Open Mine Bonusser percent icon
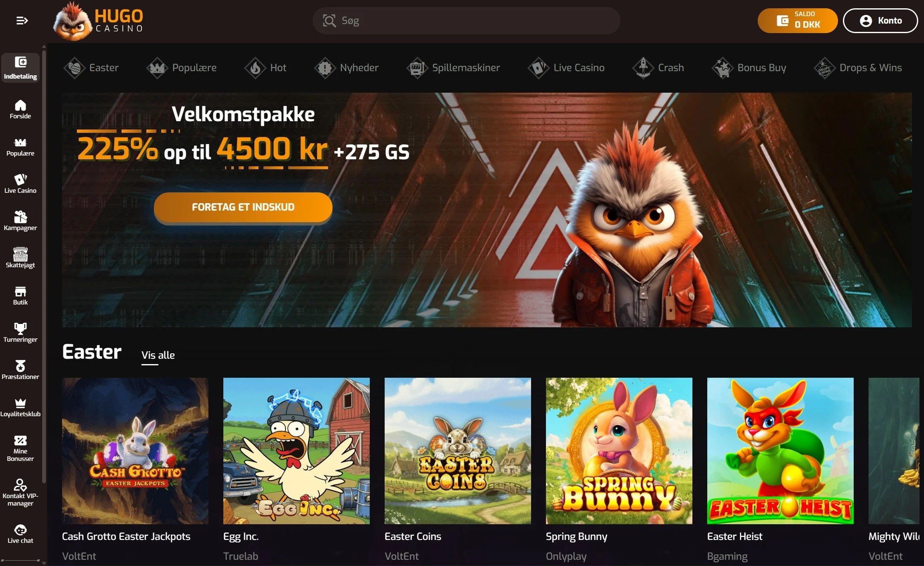 (x=20, y=440)
